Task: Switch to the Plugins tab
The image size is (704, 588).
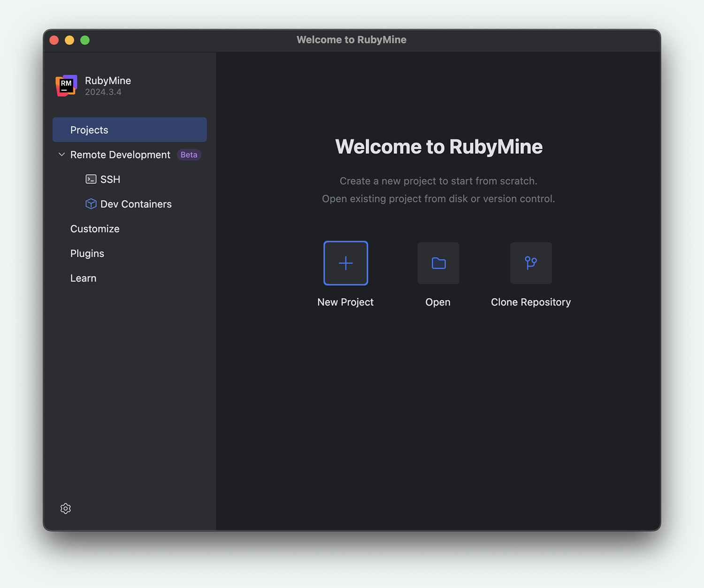Action: [87, 253]
